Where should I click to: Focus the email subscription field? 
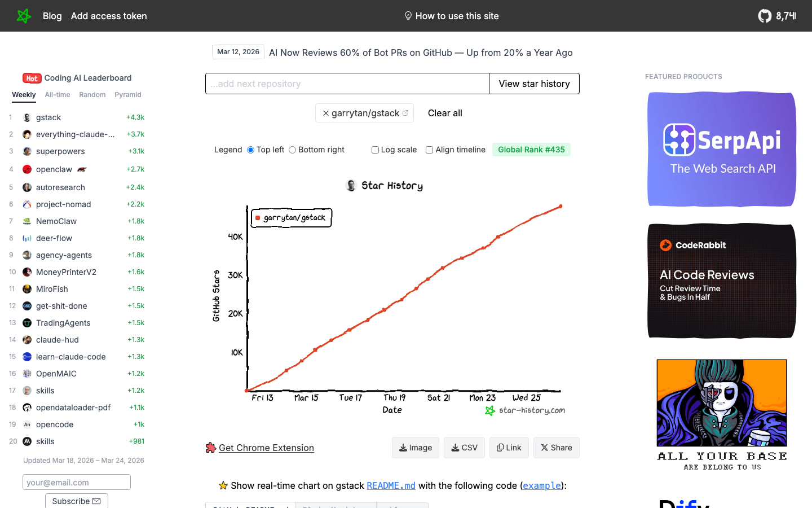click(77, 482)
